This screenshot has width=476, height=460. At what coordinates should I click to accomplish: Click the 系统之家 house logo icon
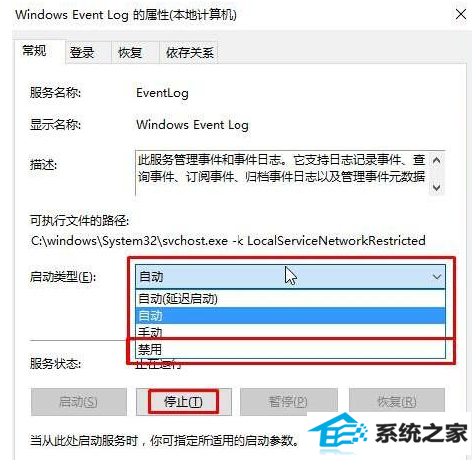click(338, 433)
